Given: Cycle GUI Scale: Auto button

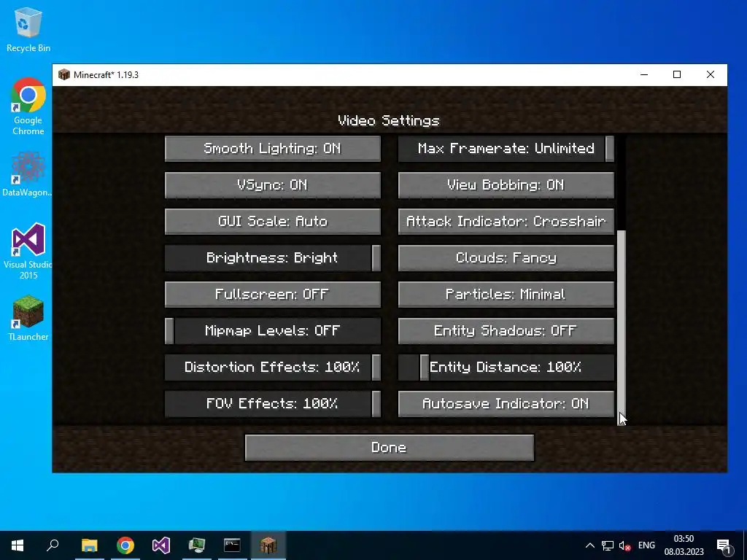Looking at the screenshot, I should pyautogui.click(x=273, y=222).
